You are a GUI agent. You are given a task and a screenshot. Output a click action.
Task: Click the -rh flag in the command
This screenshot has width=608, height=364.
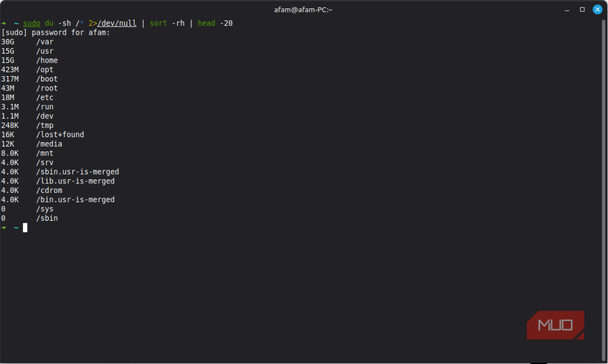tap(178, 24)
